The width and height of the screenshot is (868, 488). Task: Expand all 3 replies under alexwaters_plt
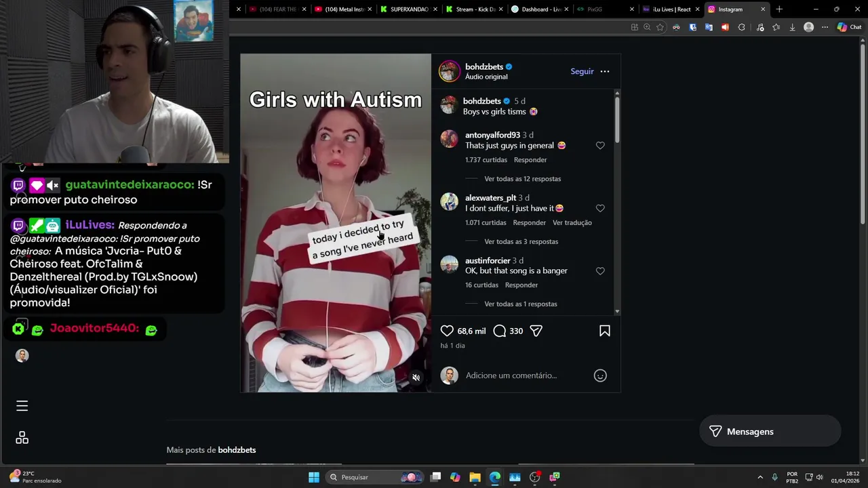521,241
